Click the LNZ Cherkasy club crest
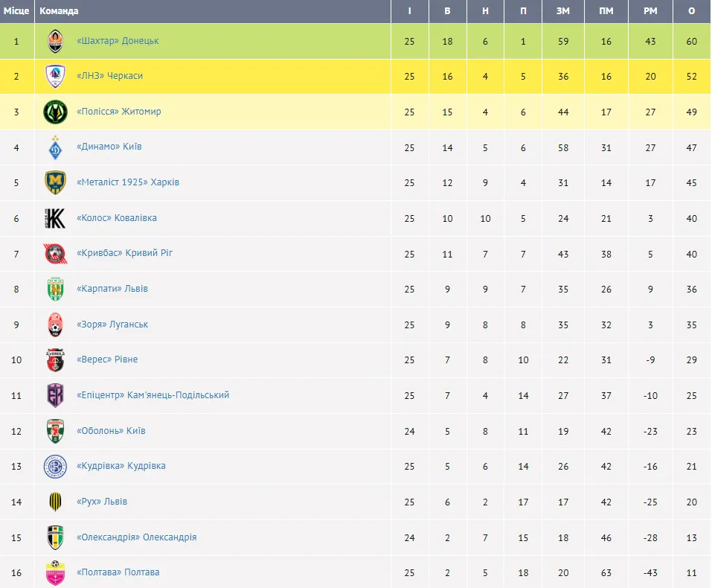Image resolution: width=712 pixels, height=588 pixels. [x=55, y=77]
